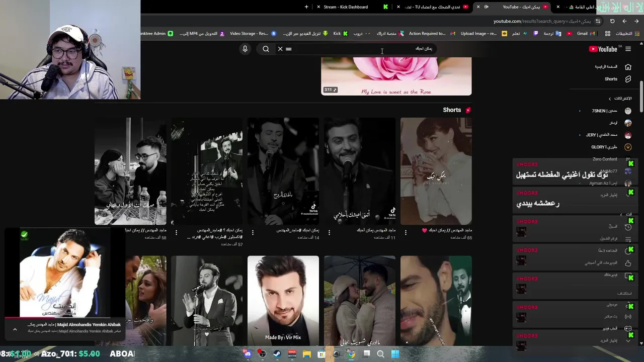Screen dimensions: 644x362
Task: Open Steam from the taskbar
Action: pyautogui.click(x=277, y=354)
